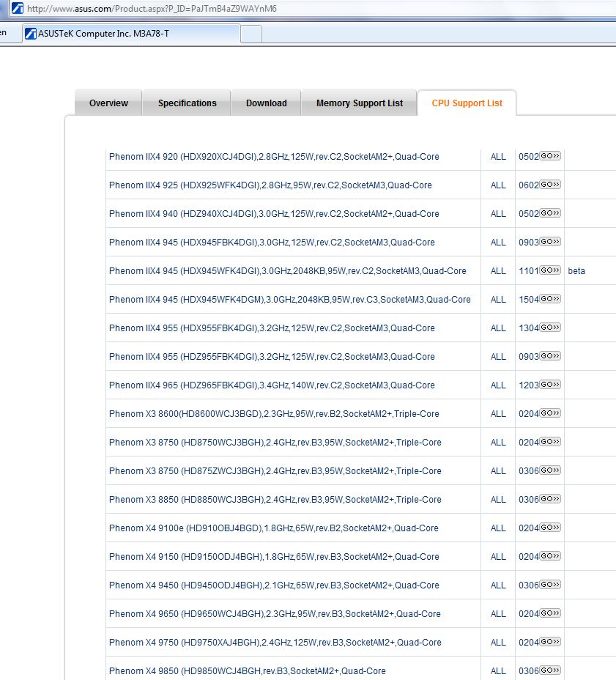
Task: Switch to the Overview tab
Action: (108, 103)
